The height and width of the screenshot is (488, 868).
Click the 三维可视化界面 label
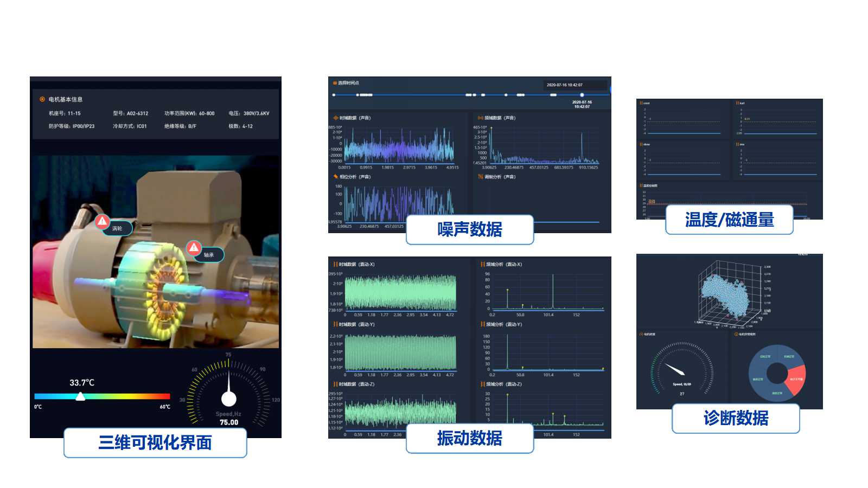pyautogui.click(x=155, y=442)
